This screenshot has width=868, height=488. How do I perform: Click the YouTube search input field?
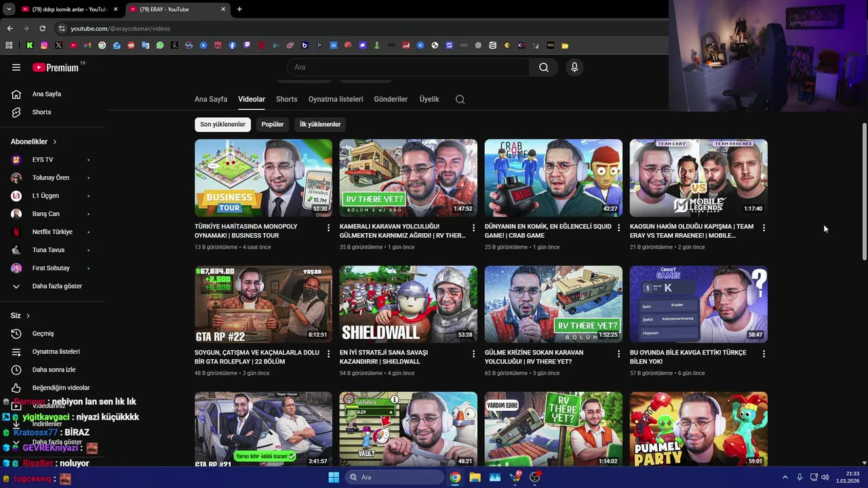click(409, 67)
